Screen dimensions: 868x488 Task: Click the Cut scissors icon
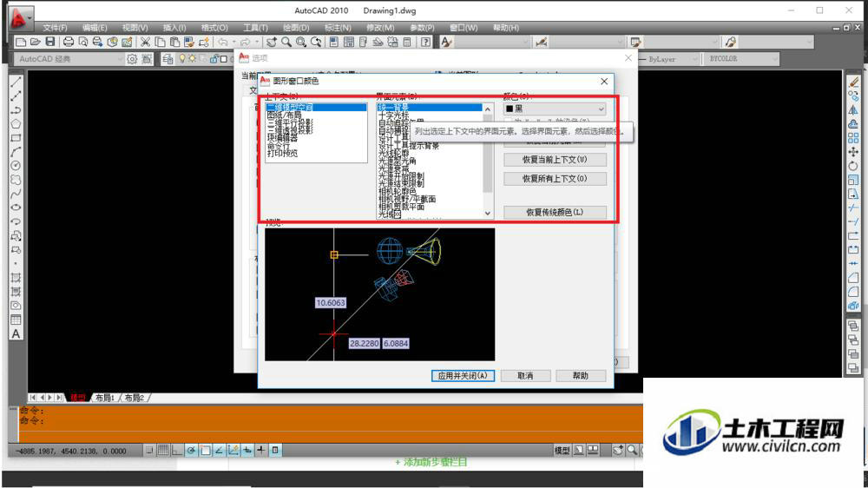pyautogui.click(x=145, y=42)
